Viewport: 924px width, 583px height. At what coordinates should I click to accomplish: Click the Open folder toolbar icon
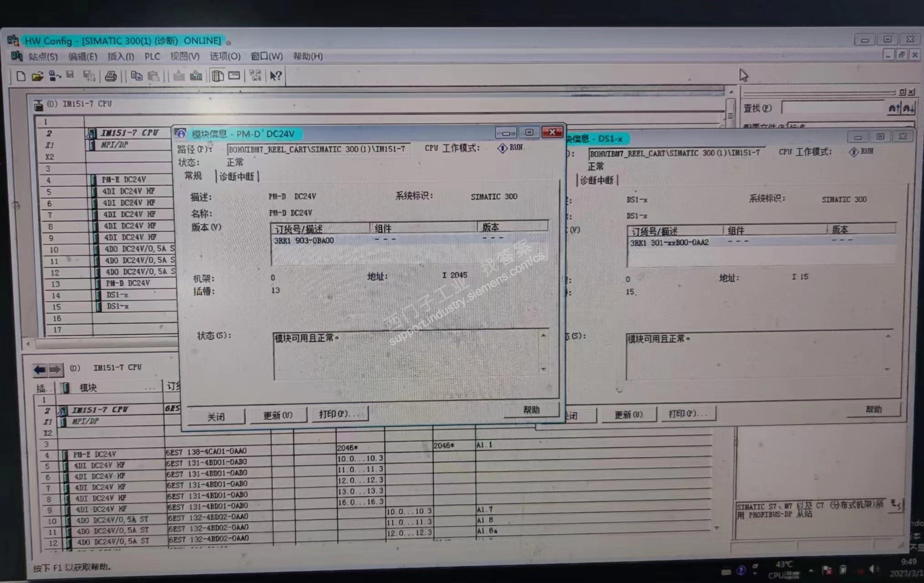click(37, 76)
